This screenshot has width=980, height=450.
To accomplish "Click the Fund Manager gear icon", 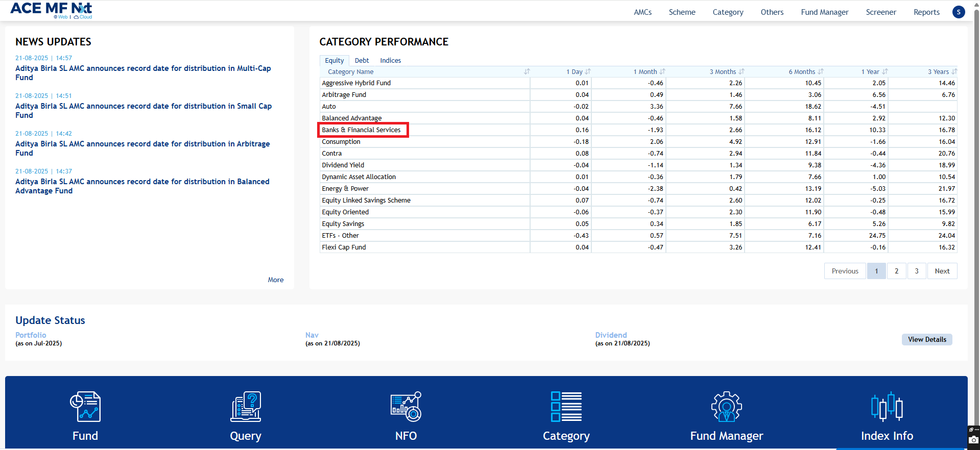I will (727, 407).
